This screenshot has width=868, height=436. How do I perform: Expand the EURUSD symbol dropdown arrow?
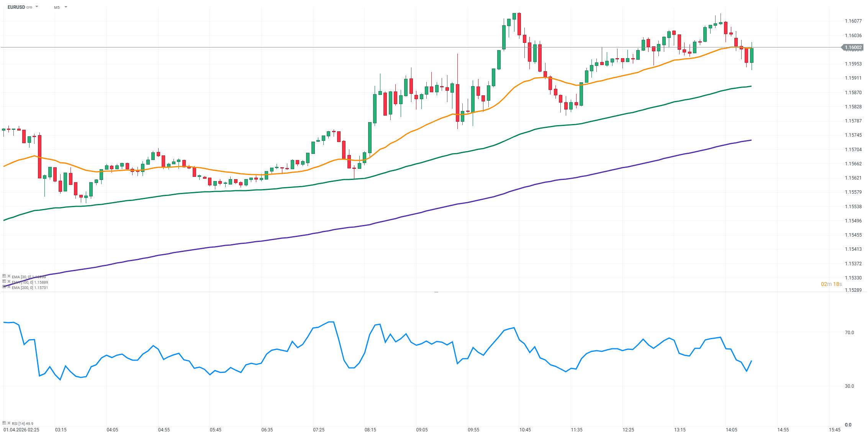point(37,7)
